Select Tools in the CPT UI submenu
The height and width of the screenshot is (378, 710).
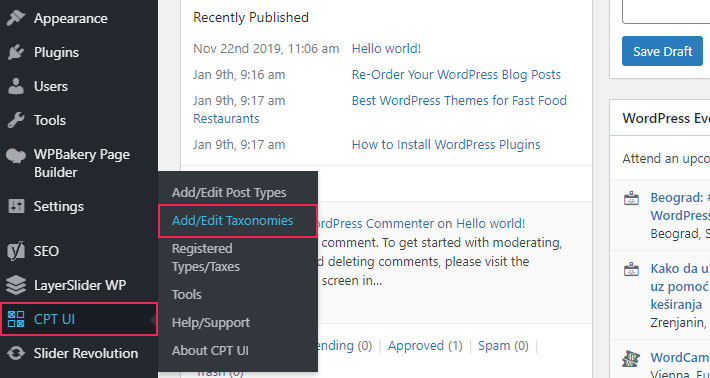tap(187, 295)
